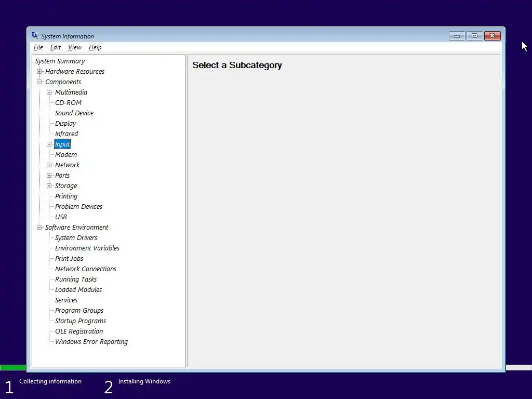Select System Summary in the tree
The image size is (532, 399).
tap(60, 61)
